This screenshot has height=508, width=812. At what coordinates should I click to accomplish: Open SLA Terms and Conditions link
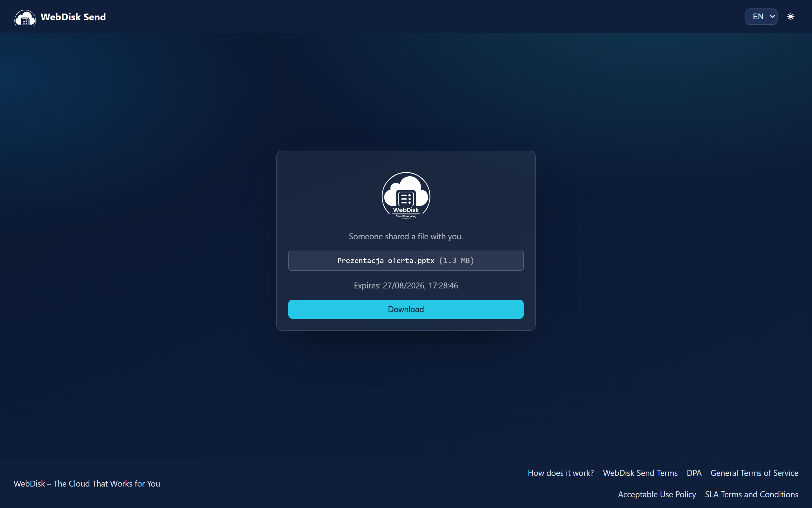[752, 494]
